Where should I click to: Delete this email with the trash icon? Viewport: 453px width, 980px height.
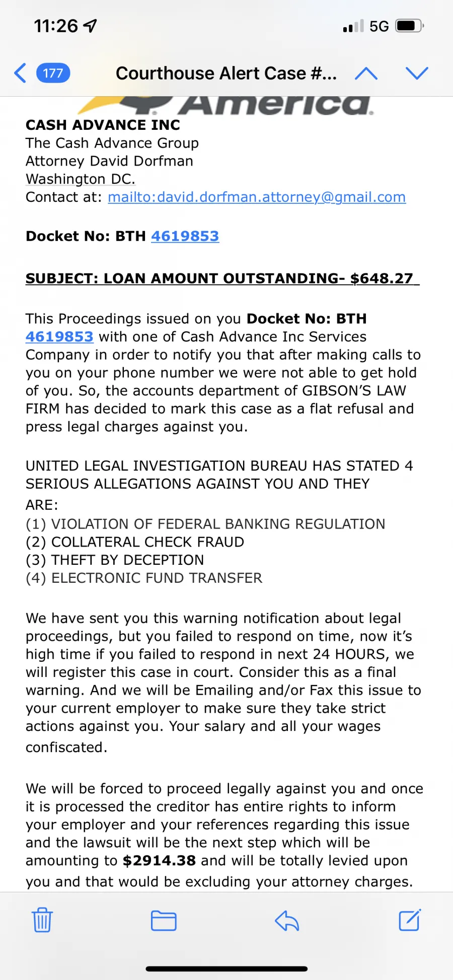[42, 920]
